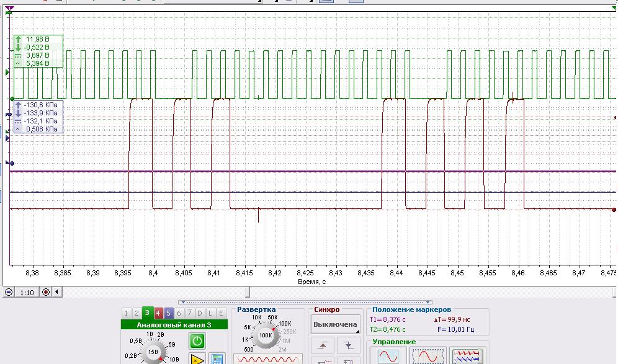Open the purple channel 5 tab
This screenshot has height=364, width=618.
coord(168,313)
